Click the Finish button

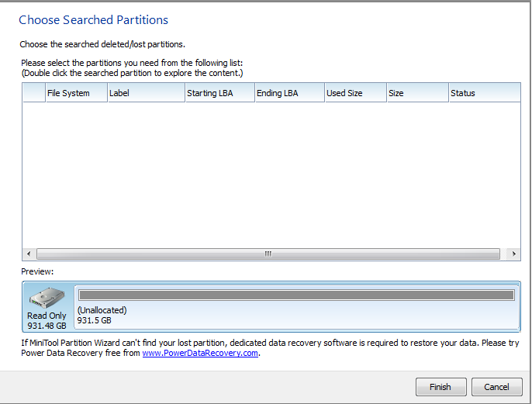(x=440, y=387)
